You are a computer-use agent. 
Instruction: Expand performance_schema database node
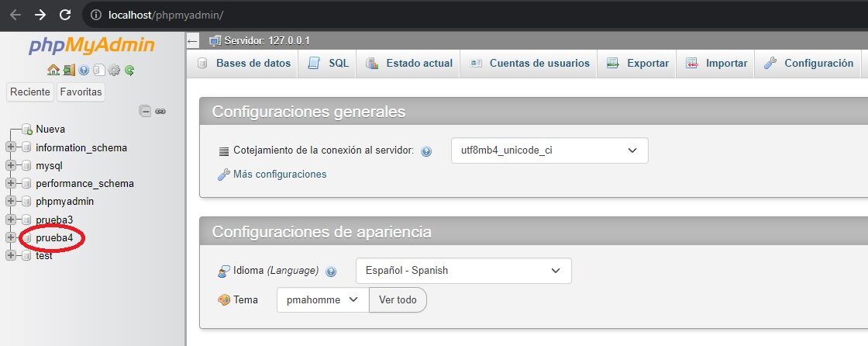(x=11, y=184)
